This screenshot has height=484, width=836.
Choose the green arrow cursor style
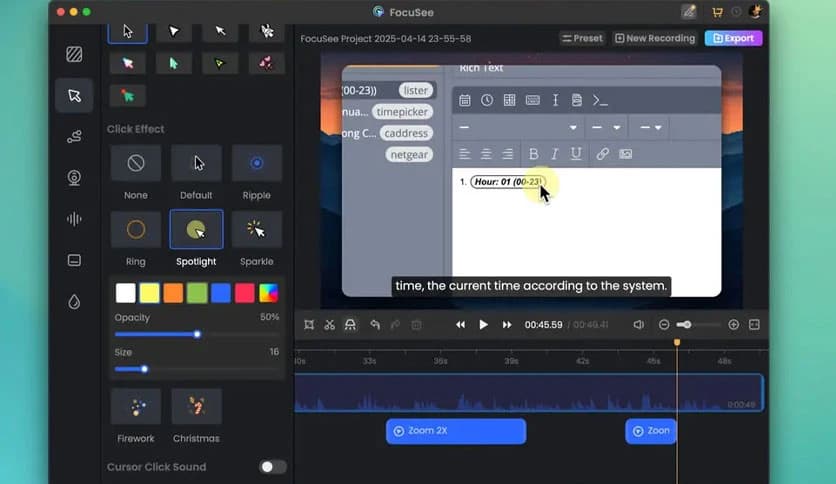[x=174, y=63]
